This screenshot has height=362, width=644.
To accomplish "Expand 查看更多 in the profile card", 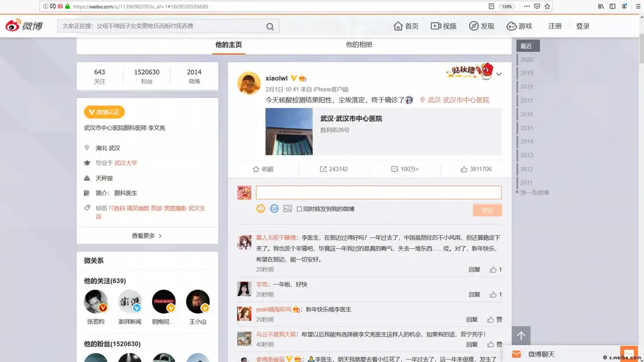I will [147, 236].
